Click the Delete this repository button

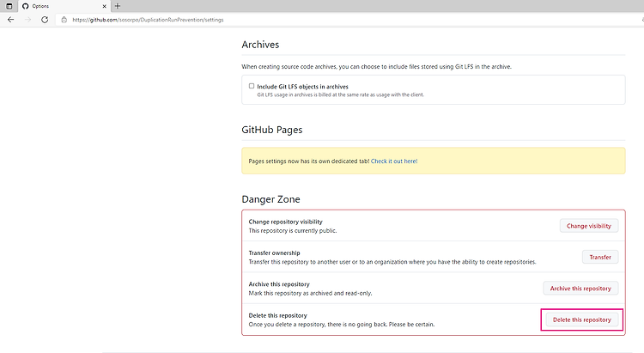582,320
